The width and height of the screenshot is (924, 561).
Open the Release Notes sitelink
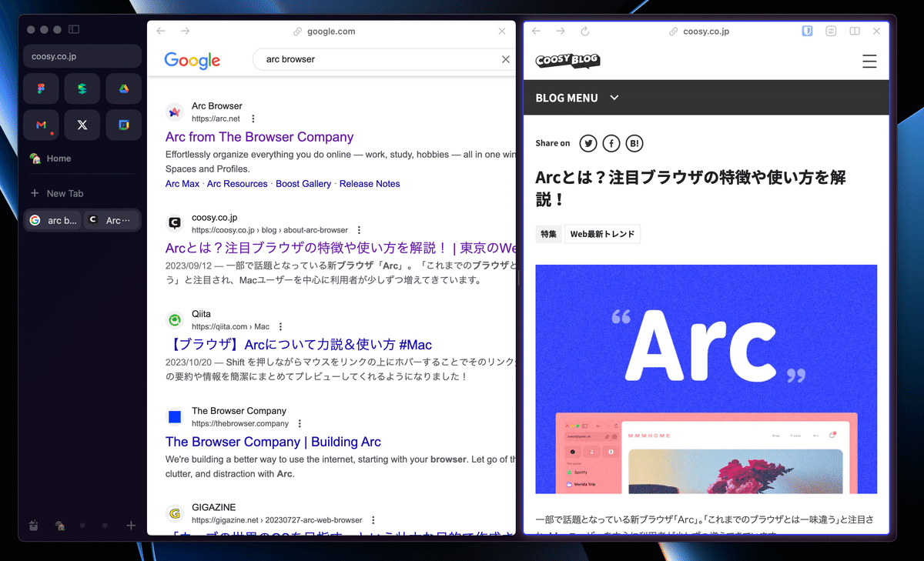(x=370, y=184)
